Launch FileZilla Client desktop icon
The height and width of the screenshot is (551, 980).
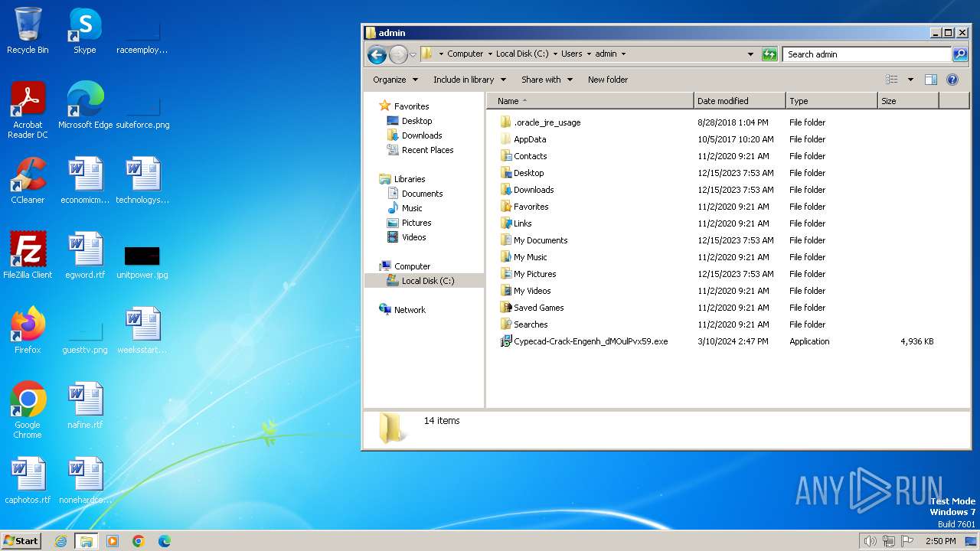click(28, 255)
